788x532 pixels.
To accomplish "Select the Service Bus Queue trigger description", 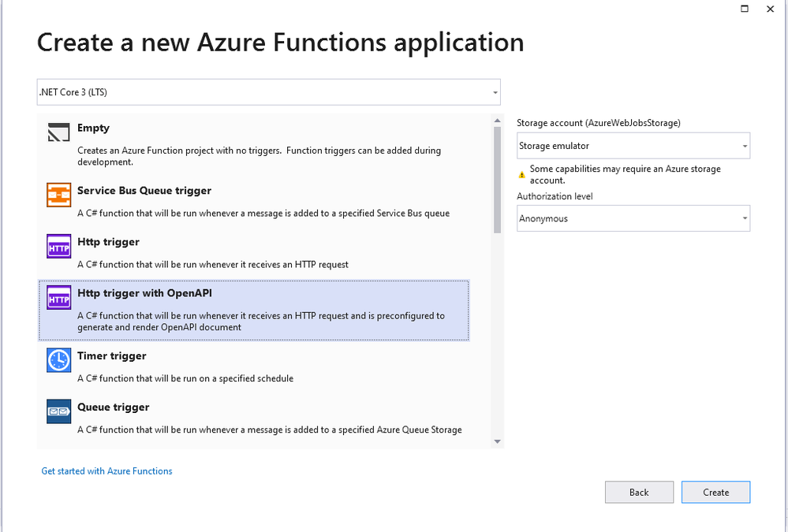I will (263, 213).
